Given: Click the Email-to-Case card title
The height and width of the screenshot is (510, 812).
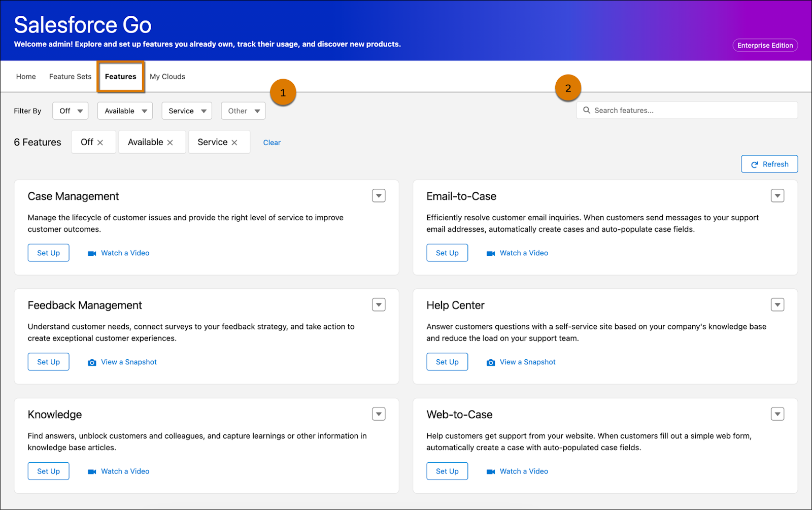Looking at the screenshot, I should coord(461,196).
